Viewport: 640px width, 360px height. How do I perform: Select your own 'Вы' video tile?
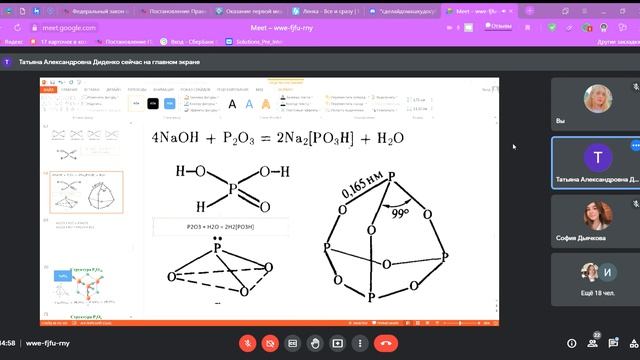[596, 104]
